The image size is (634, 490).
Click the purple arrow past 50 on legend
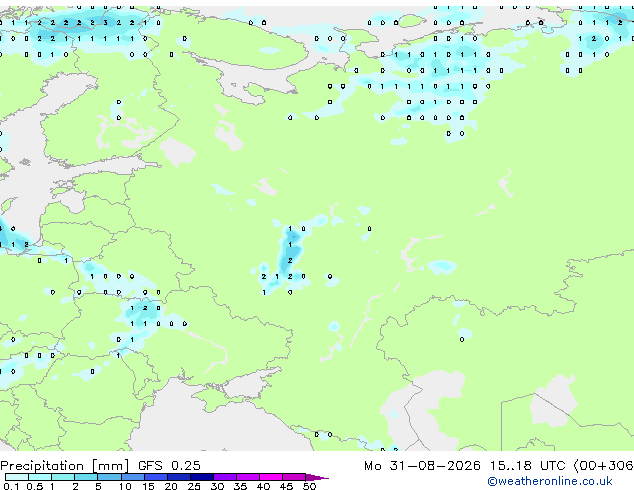click(317, 478)
